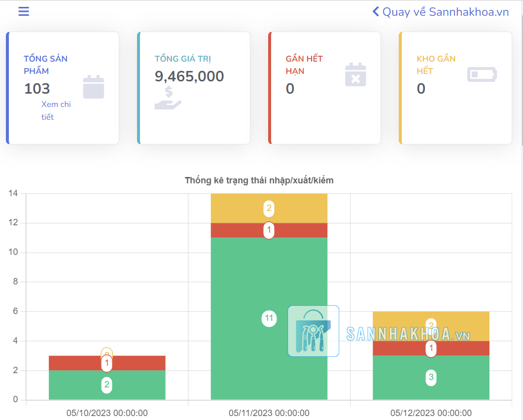Select the Tổng giá trị 9,465,000 card
Screen dimensions: 523x420
click(193, 88)
